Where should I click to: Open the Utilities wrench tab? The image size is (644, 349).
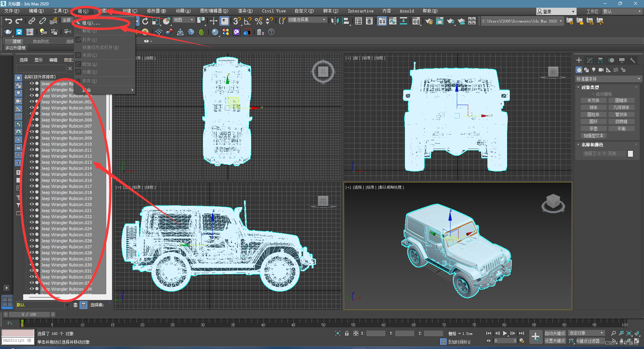(x=633, y=60)
